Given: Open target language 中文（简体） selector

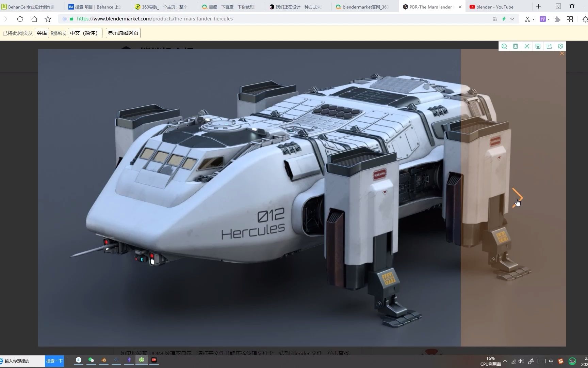Looking at the screenshot, I should point(85,33).
